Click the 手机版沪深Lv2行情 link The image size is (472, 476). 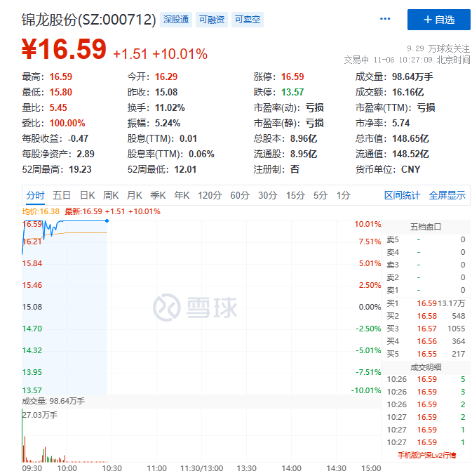point(426,455)
